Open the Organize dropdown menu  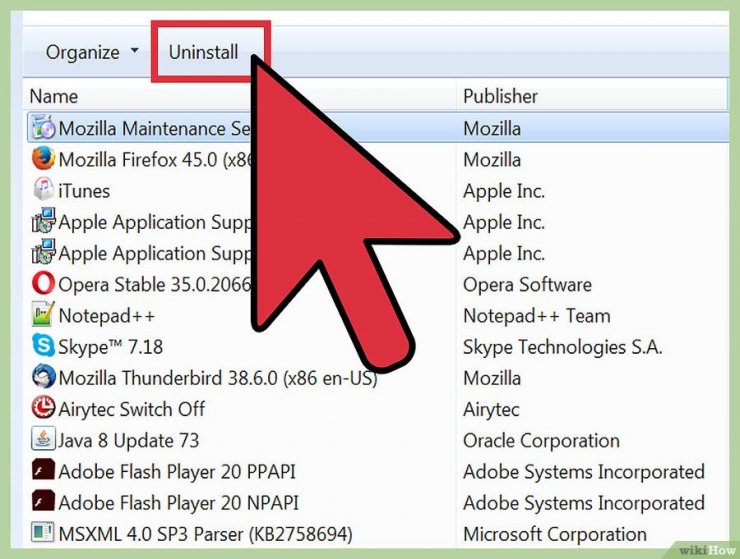coord(92,52)
